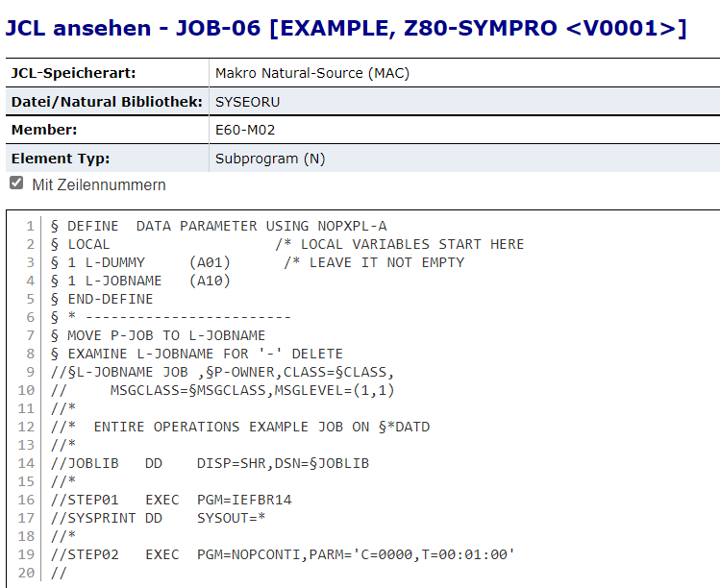Click the //JOBLIB DD DISP=SHR line
This screenshot has height=588, width=720.
pos(210,463)
